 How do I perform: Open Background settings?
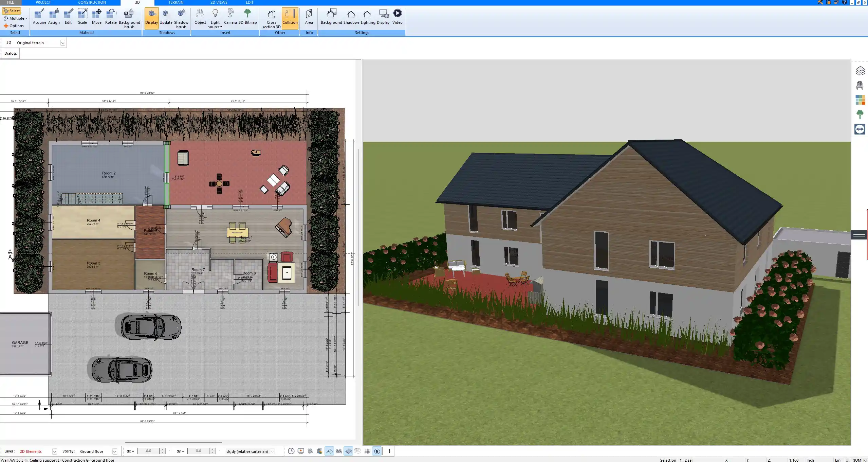click(x=331, y=17)
